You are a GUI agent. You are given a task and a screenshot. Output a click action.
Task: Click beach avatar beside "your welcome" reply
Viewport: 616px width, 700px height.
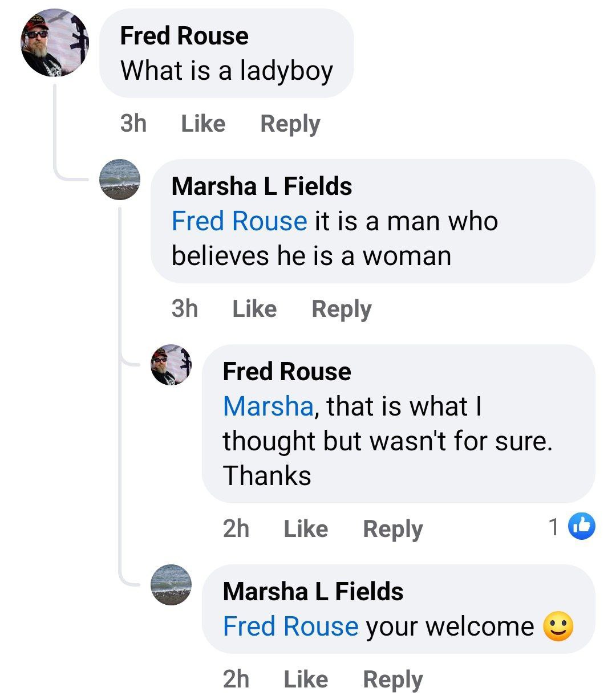[171, 585]
